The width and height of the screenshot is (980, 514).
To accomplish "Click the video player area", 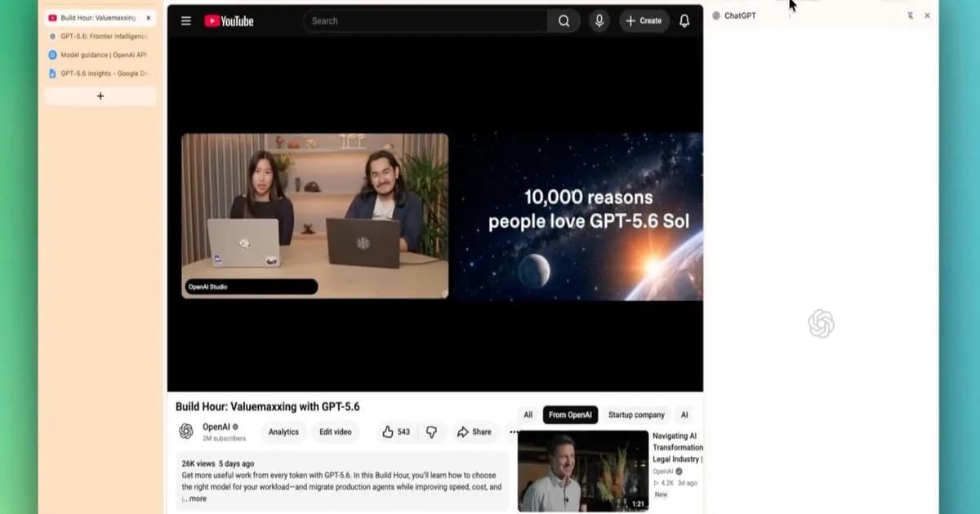I will pyautogui.click(x=435, y=216).
